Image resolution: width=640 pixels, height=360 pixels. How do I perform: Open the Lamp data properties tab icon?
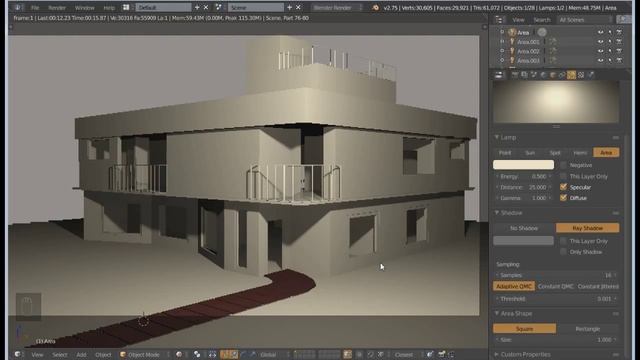(x=571, y=75)
